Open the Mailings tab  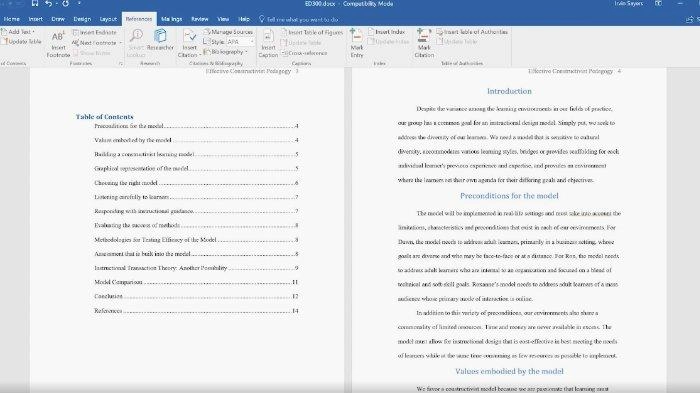point(171,19)
